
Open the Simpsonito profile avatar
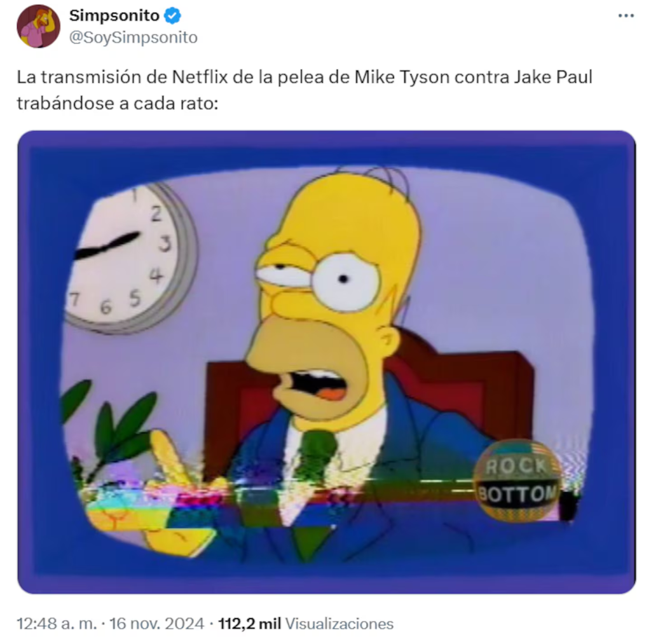pos(38,26)
